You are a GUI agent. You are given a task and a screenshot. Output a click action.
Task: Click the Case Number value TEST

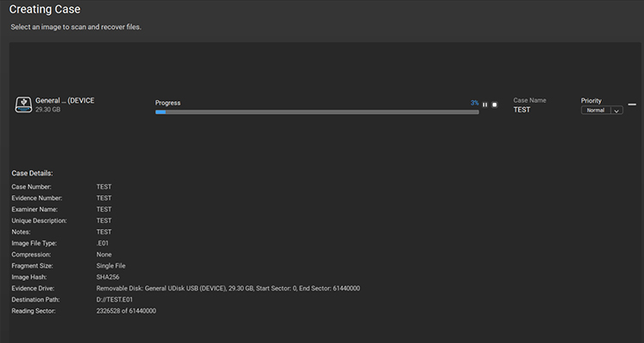104,187
